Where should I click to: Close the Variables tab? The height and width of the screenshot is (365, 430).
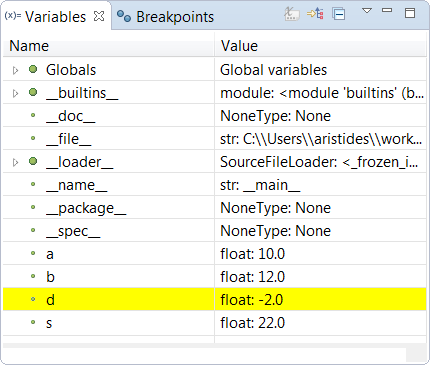tap(99, 16)
